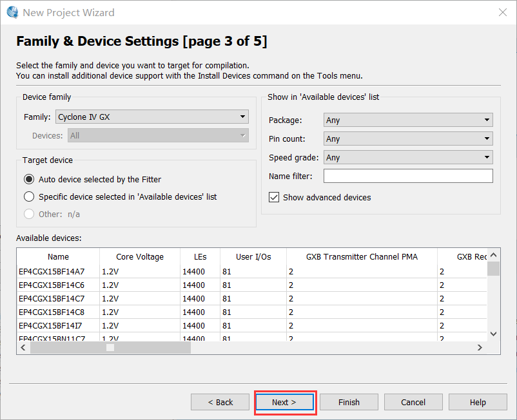
Task: Click the vertical scrollbar thumb of device list
Action: coord(494,269)
